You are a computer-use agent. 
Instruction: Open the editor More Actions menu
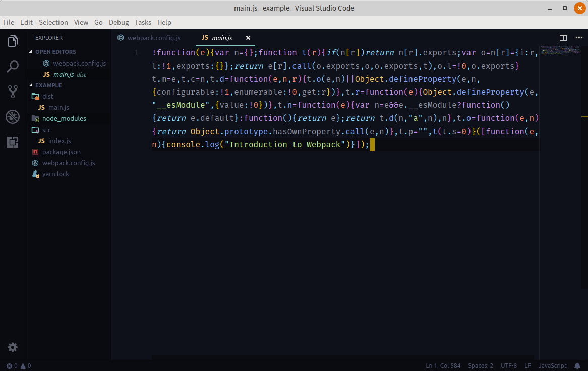coord(579,38)
